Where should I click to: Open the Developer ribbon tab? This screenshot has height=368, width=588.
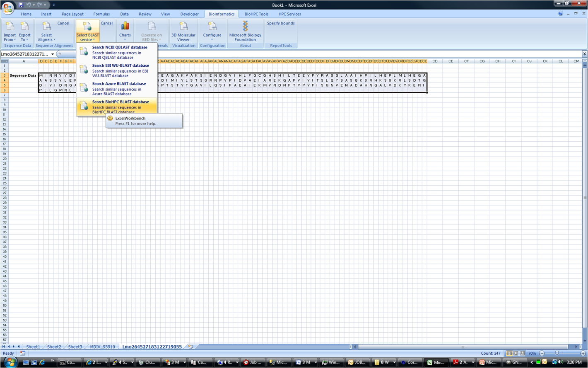pos(190,14)
